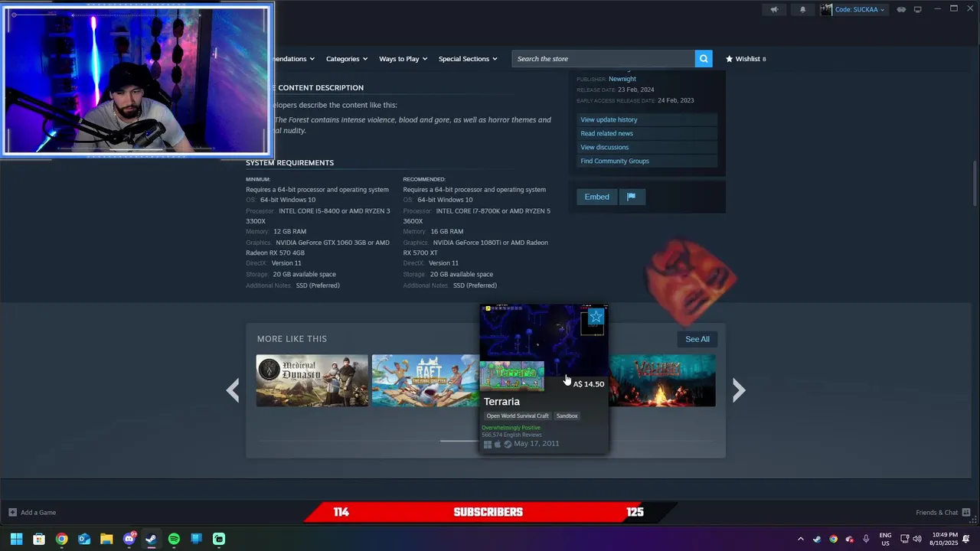Click the next arrow in More Like This
The image size is (980, 551).
tap(738, 391)
